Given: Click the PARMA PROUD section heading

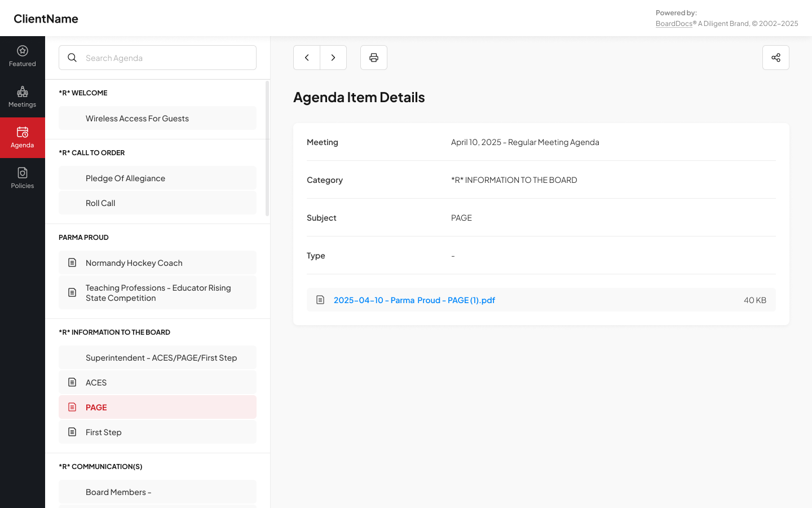Looking at the screenshot, I should pyautogui.click(x=83, y=237).
